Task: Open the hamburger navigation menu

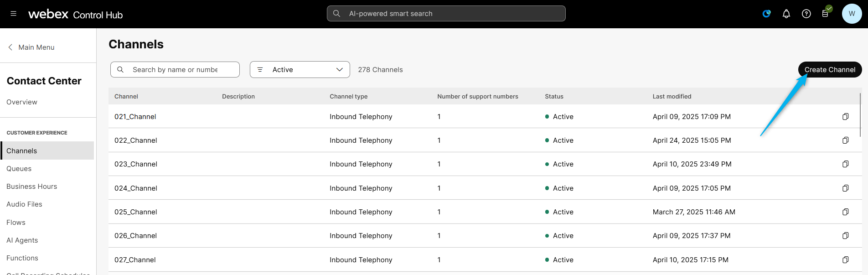Action: click(x=13, y=14)
